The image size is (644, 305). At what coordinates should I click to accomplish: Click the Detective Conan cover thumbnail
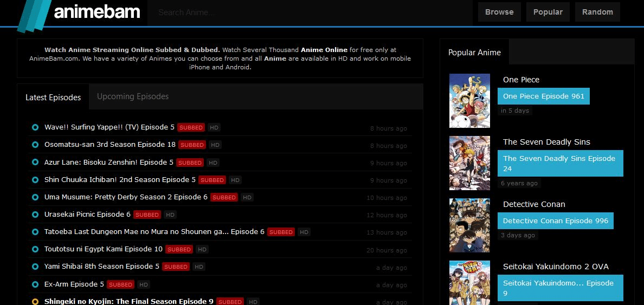pyautogui.click(x=469, y=225)
